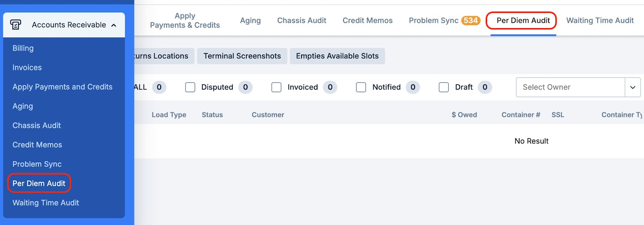This screenshot has width=644, height=225.
Task: Tick the Draft filter checkbox
Action: tap(444, 87)
